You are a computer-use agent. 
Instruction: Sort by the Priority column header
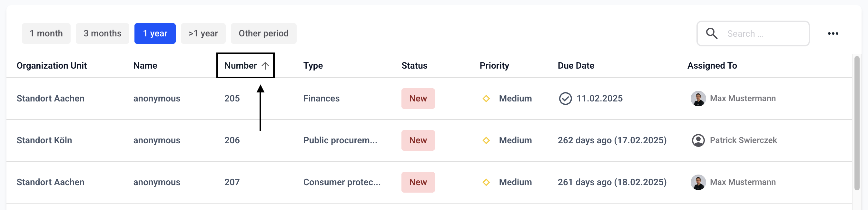coord(494,66)
